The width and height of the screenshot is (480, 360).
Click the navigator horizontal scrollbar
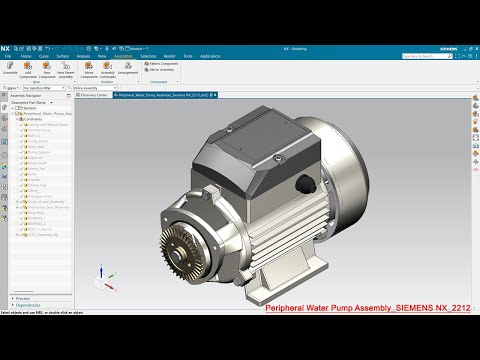[x=23, y=291]
